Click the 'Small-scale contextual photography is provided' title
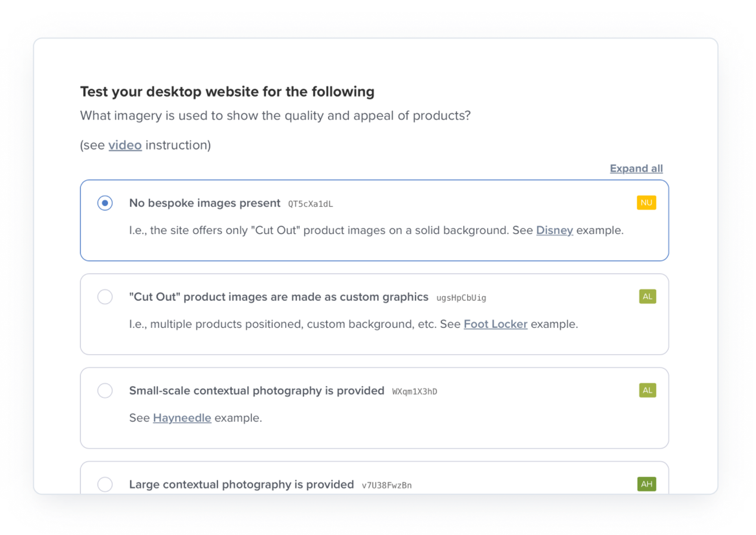The height and width of the screenshot is (535, 756). 256,391
